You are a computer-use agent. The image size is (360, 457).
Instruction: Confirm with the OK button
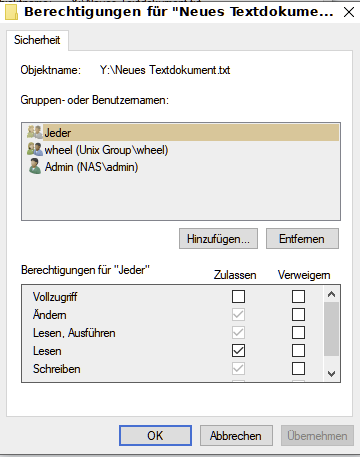[x=155, y=435]
